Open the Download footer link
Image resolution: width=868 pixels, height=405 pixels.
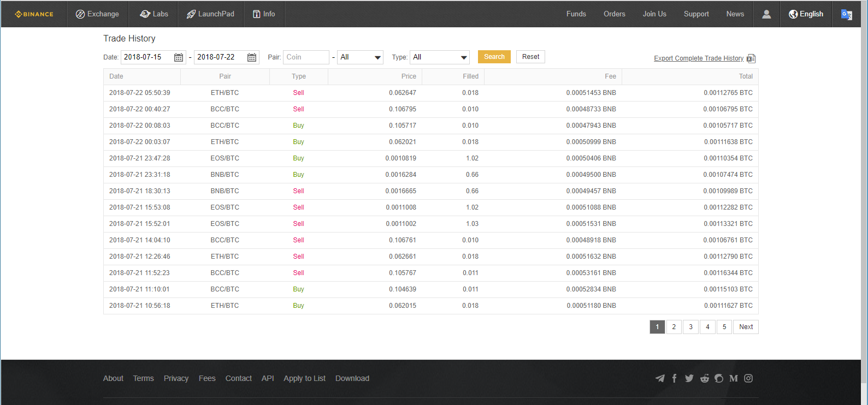coord(352,378)
